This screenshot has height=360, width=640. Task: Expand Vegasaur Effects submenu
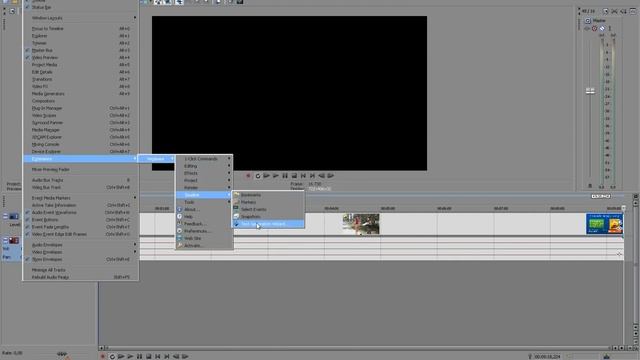204,173
